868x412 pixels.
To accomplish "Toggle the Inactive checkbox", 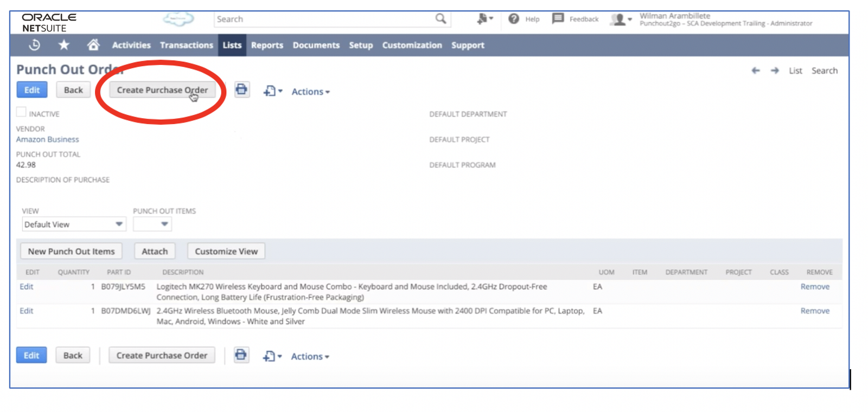I will pyautogui.click(x=21, y=112).
